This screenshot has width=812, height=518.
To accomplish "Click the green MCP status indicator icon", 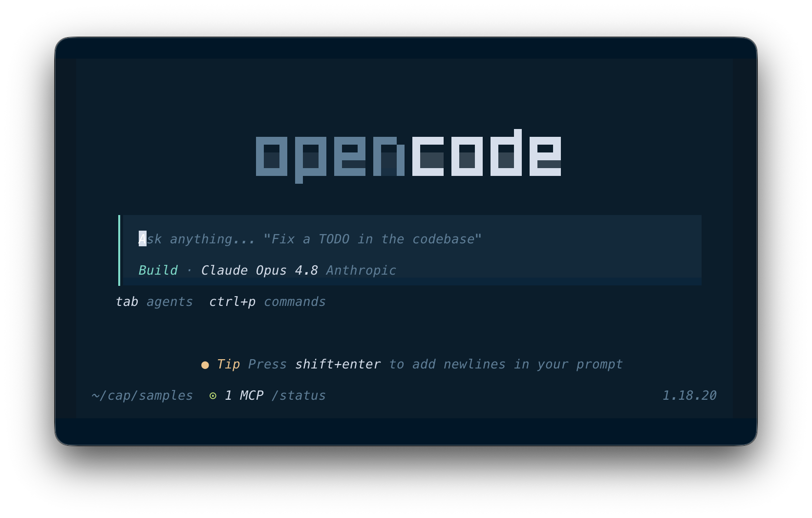I will 213,396.
